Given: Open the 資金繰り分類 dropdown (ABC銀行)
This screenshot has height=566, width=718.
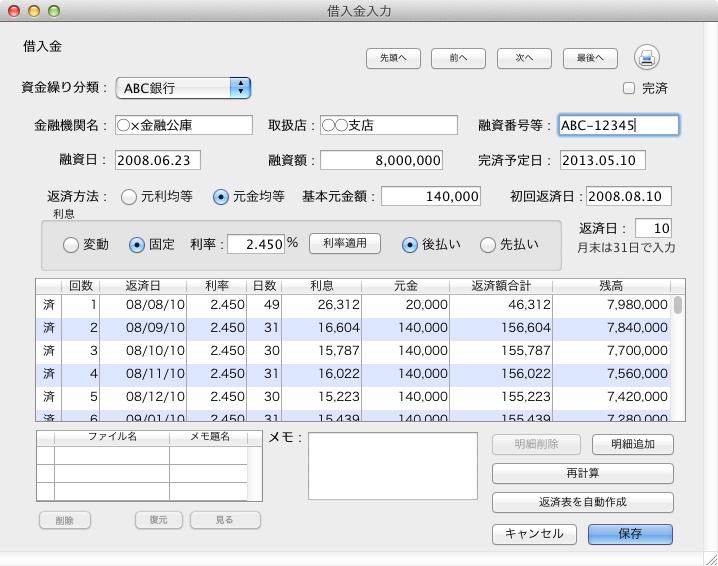Looking at the screenshot, I should [183, 88].
